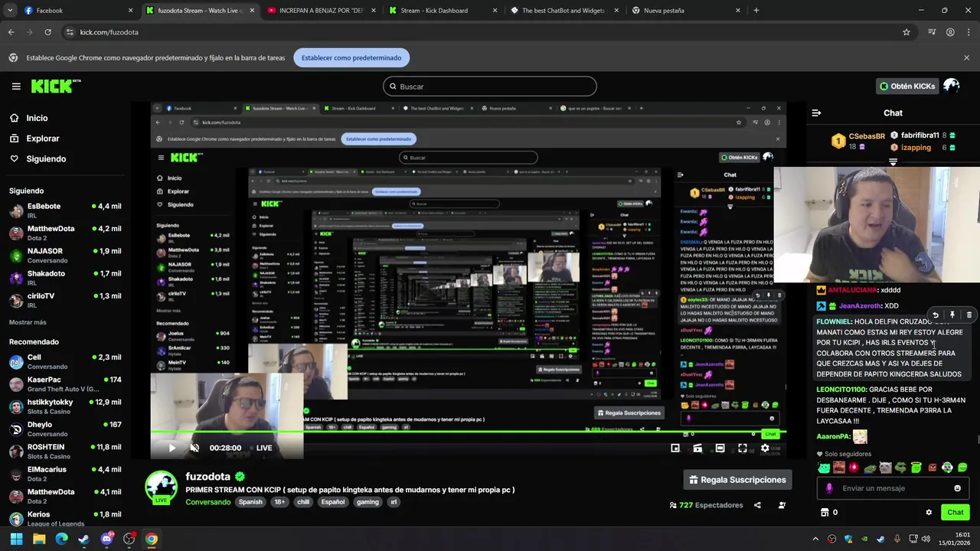Click the fuzodota channel name
The image size is (980, 551).
tap(207, 476)
